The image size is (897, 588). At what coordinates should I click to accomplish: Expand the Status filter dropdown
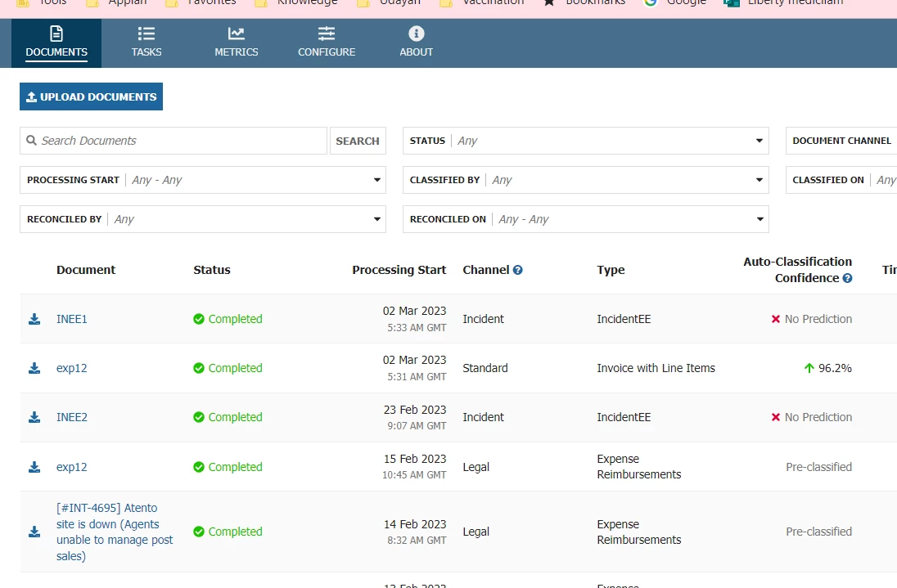point(586,141)
